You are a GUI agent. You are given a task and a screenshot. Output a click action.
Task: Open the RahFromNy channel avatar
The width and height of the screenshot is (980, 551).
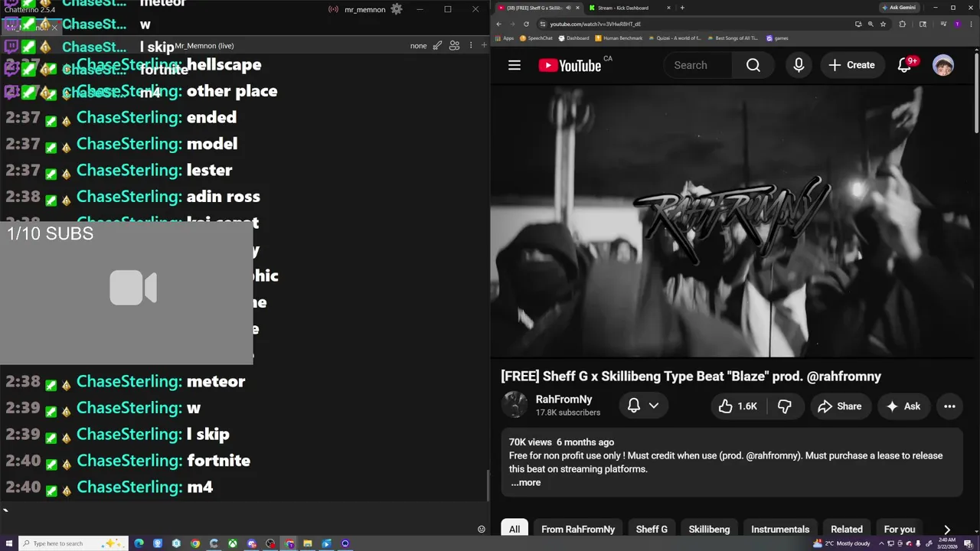tap(514, 405)
